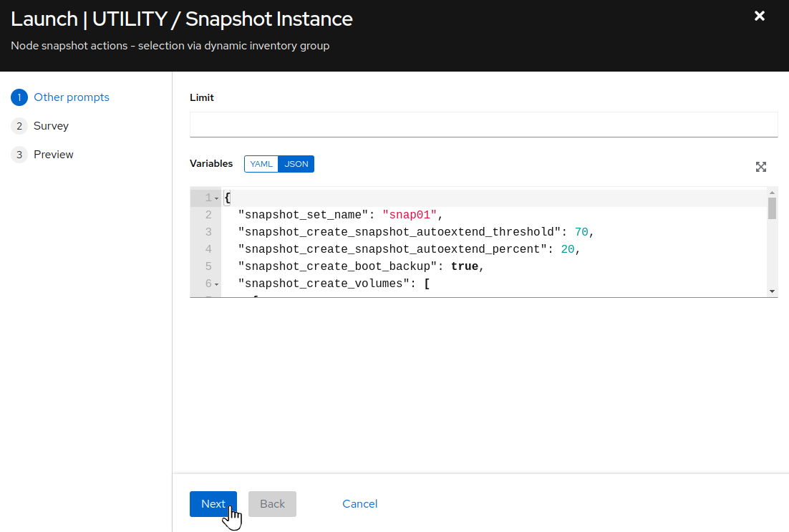Switch the Variables format to YAML
The height and width of the screenshot is (532, 789).
click(261, 164)
